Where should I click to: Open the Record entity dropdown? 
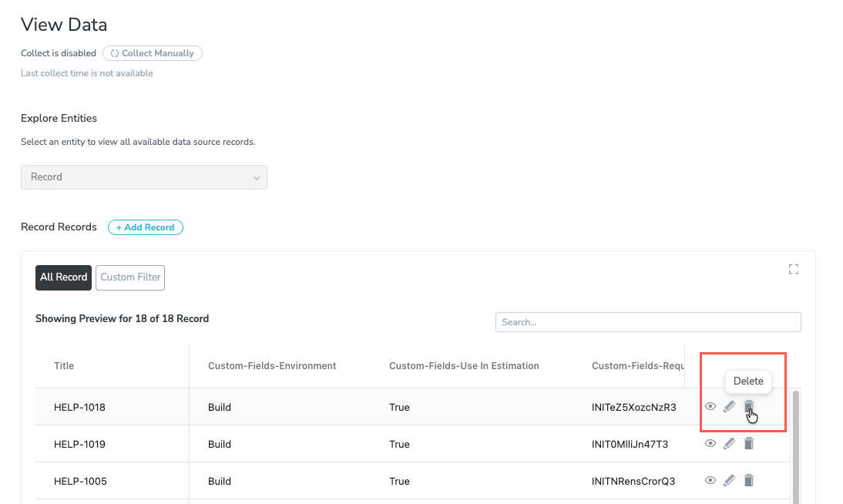[144, 177]
